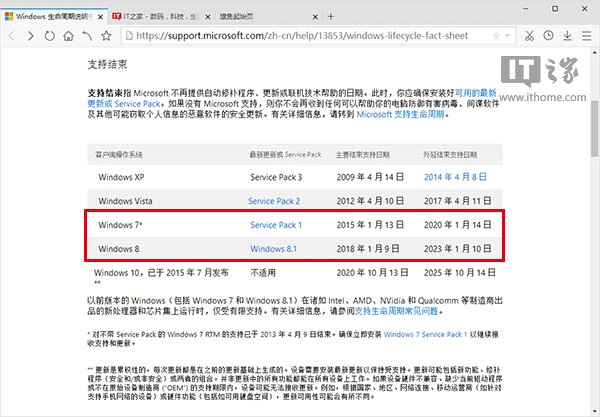Open a new tab with the plus button

(x=331, y=16)
